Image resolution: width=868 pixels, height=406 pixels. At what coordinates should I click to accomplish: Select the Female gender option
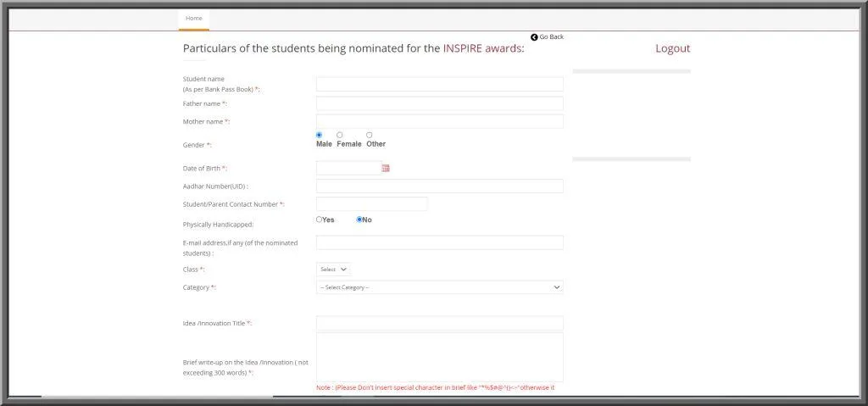coord(339,135)
